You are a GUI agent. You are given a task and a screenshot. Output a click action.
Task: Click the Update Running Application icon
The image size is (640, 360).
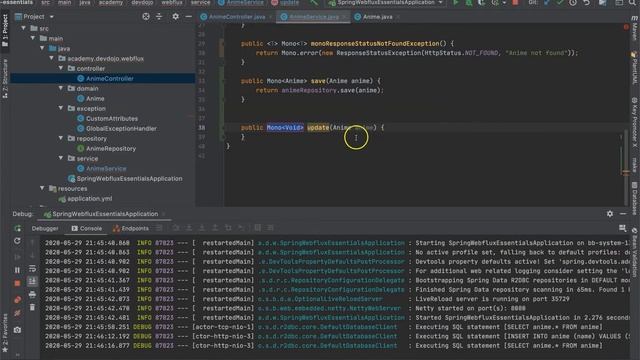click(17, 241)
